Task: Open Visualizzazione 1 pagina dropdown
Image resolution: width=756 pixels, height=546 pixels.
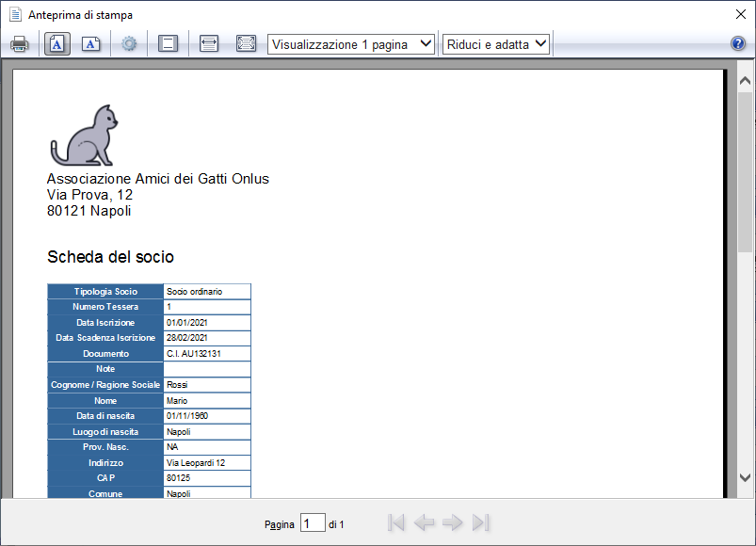Action: click(x=351, y=44)
